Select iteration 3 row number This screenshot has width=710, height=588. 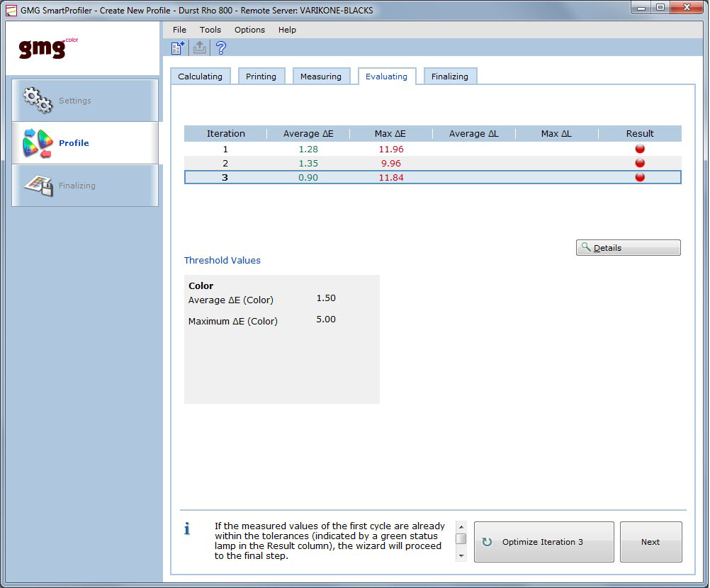coord(225,177)
